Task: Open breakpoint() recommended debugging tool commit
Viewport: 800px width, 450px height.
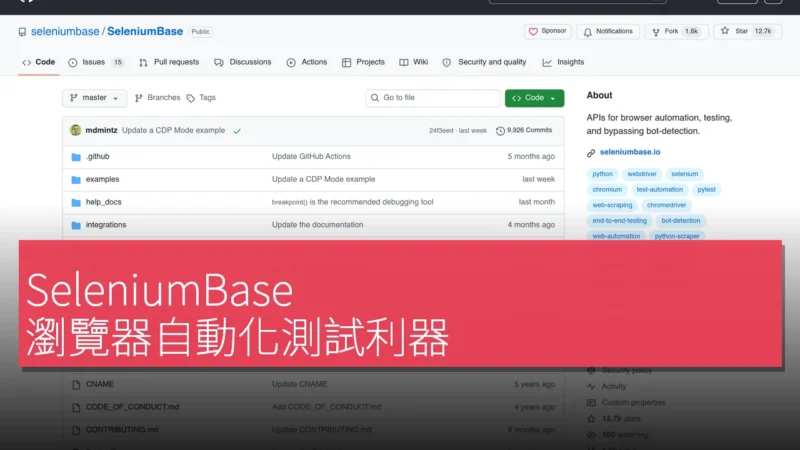Action: coord(353,202)
